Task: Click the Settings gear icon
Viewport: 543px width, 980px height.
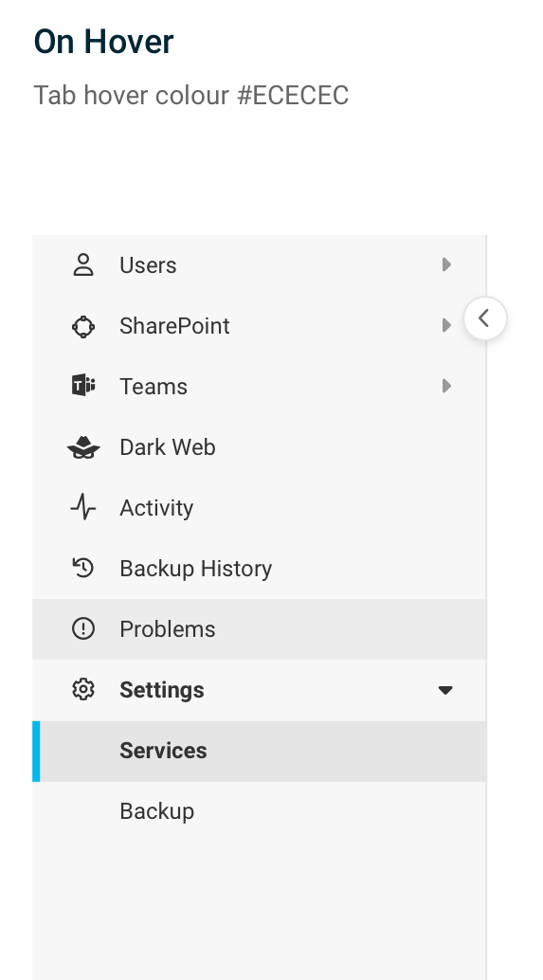Action: pos(83,689)
